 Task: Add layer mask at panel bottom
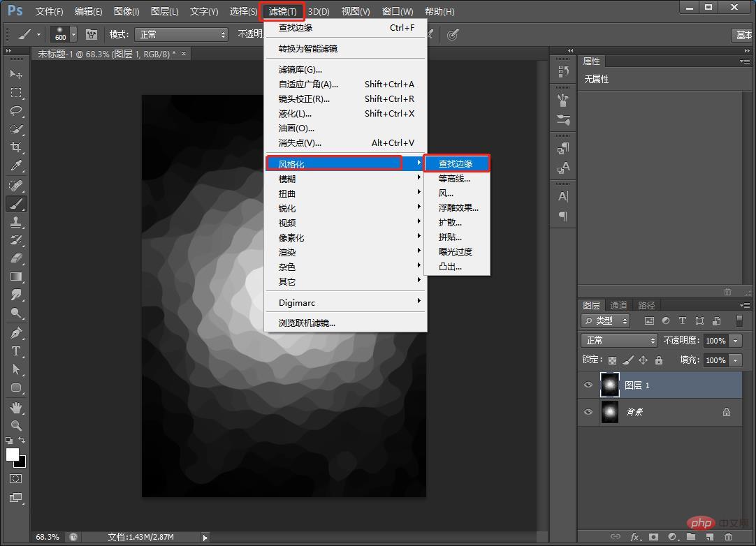click(x=653, y=536)
